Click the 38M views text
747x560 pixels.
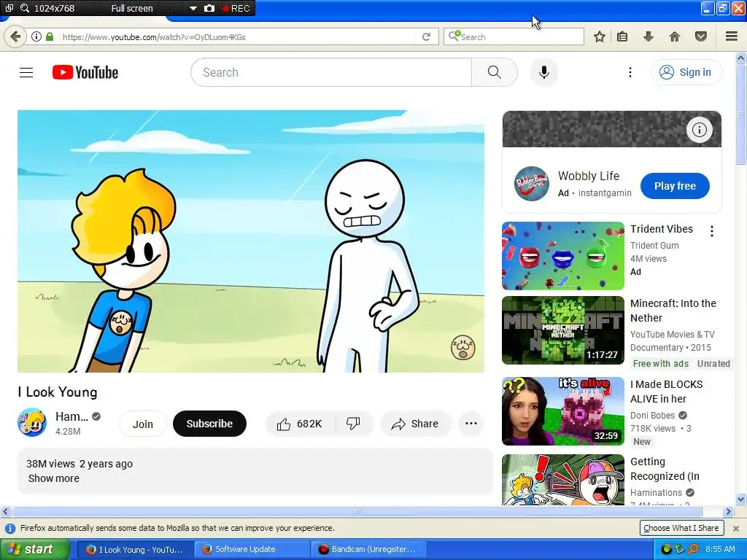coord(50,464)
